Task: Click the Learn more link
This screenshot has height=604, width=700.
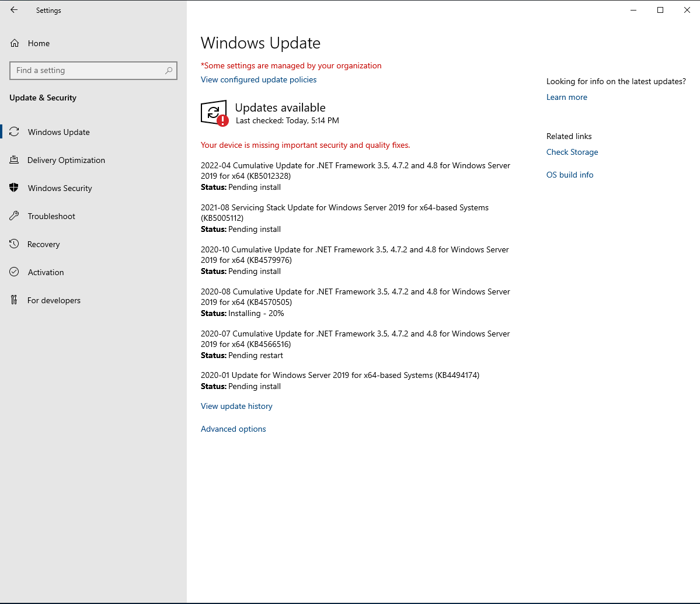Action: coord(566,97)
